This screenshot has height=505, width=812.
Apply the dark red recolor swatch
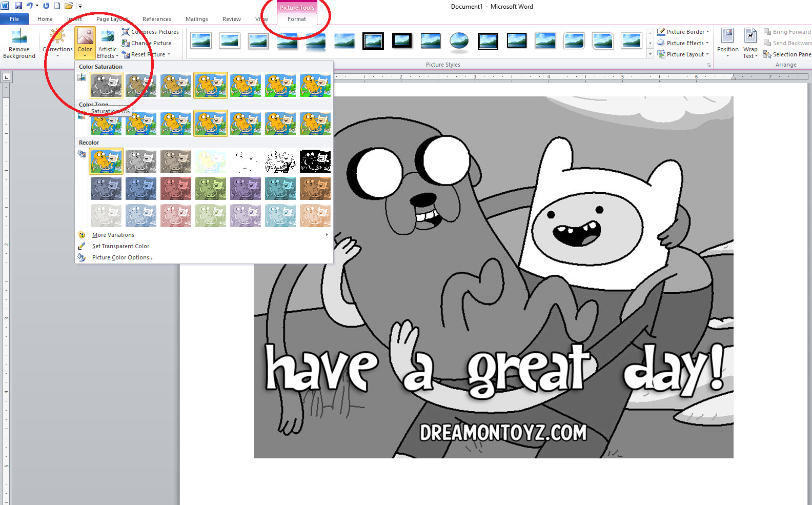coord(176,188)
